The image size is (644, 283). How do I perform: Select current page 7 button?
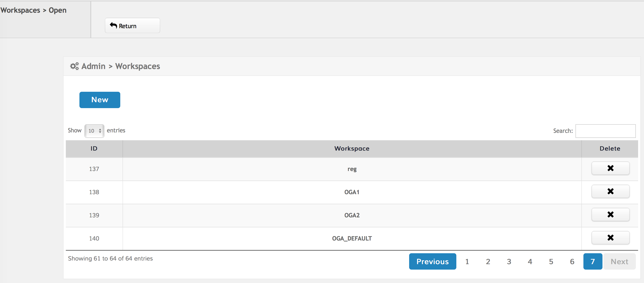click(592, 261)
